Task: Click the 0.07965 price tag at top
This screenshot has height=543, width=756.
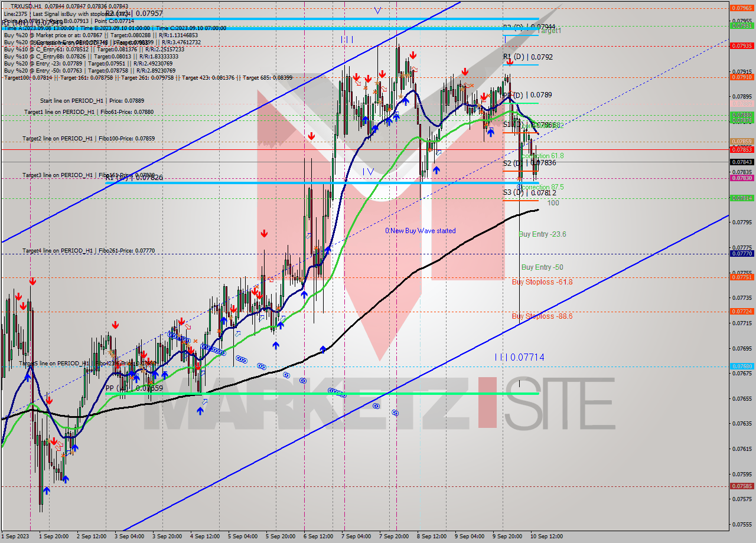Action: coord(741,8)
